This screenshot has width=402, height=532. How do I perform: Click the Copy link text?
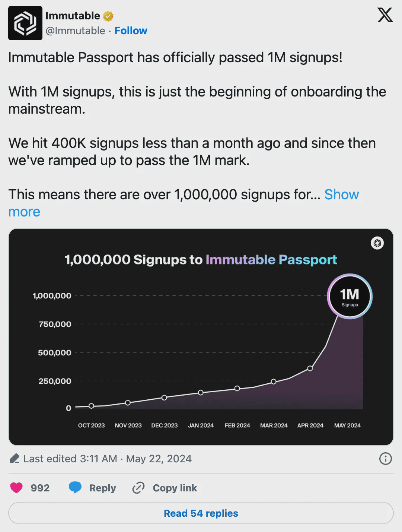pos(175,488)
